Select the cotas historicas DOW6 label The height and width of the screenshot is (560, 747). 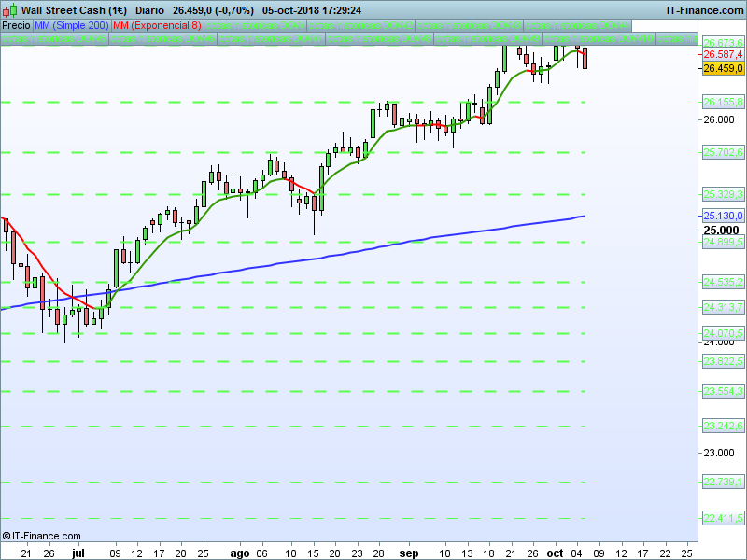pyautogui.click(x=162, y=38)
